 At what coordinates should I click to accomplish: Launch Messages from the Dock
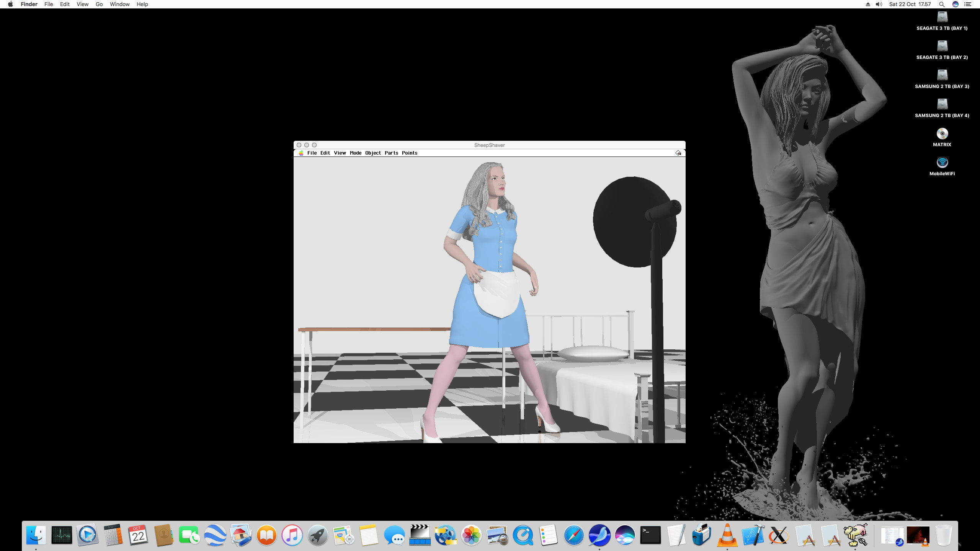tap(395, 535)
